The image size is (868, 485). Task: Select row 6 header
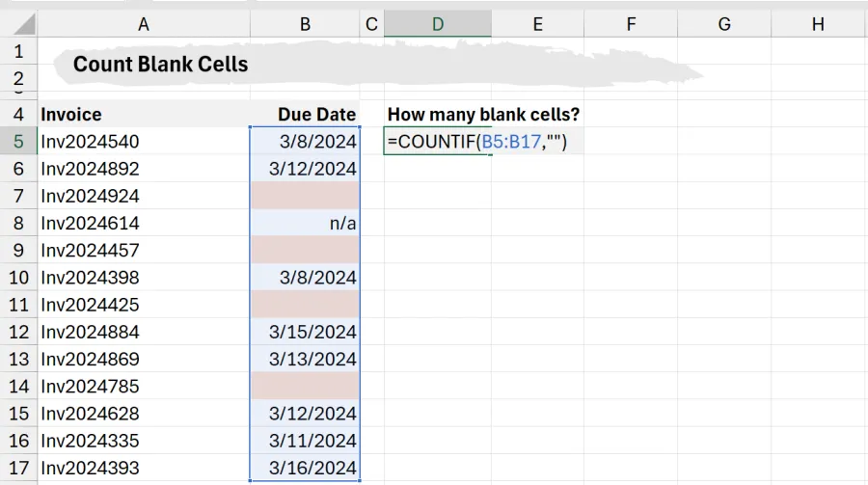[x=19, y=169]
